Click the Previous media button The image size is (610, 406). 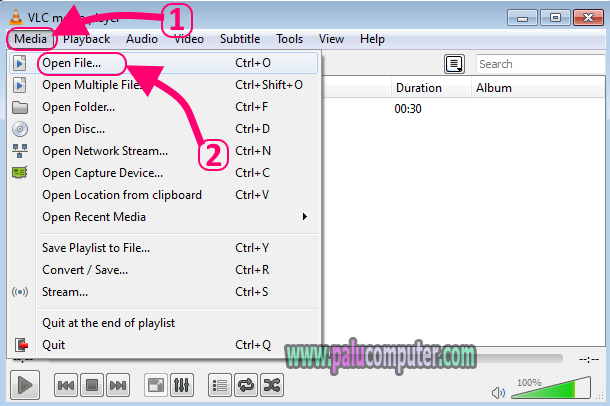(x=66, y=385)
